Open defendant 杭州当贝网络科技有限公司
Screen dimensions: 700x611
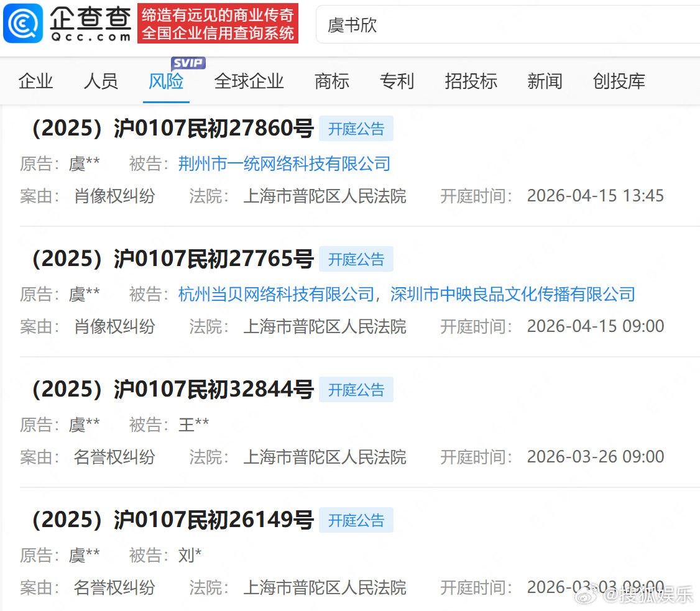point(276,294)
